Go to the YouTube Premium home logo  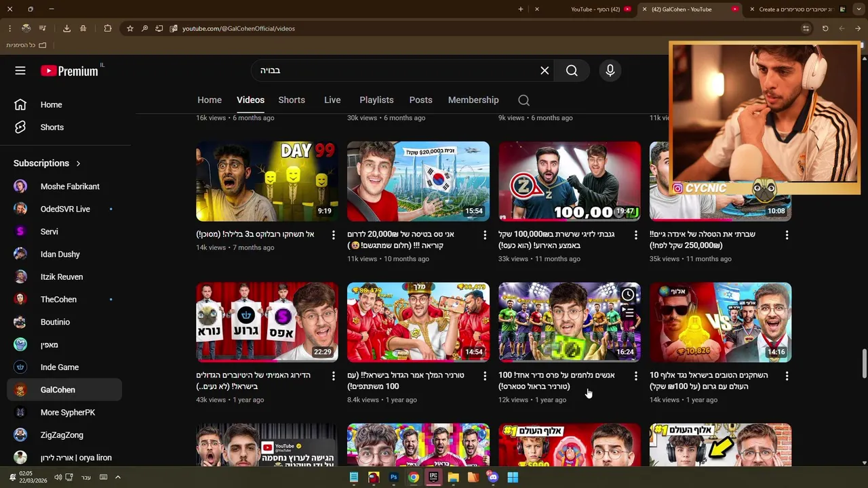69,70
